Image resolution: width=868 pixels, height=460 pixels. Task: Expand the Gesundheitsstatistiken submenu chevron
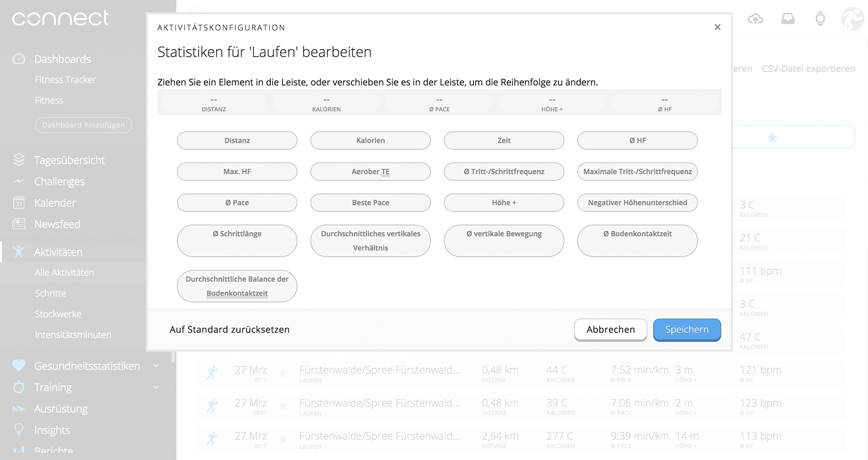[x=156, y=366]
